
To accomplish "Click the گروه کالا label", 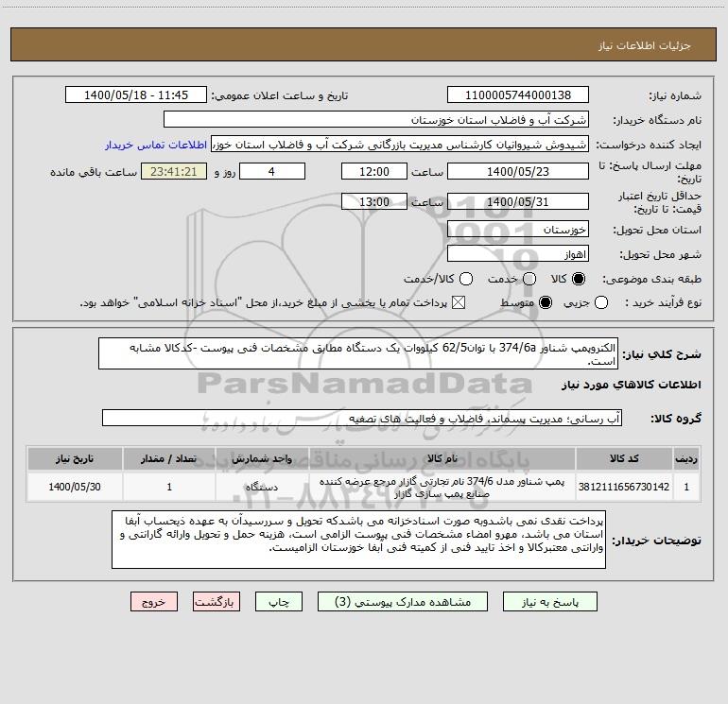I will pyautogui.click(x=676, y=419).
